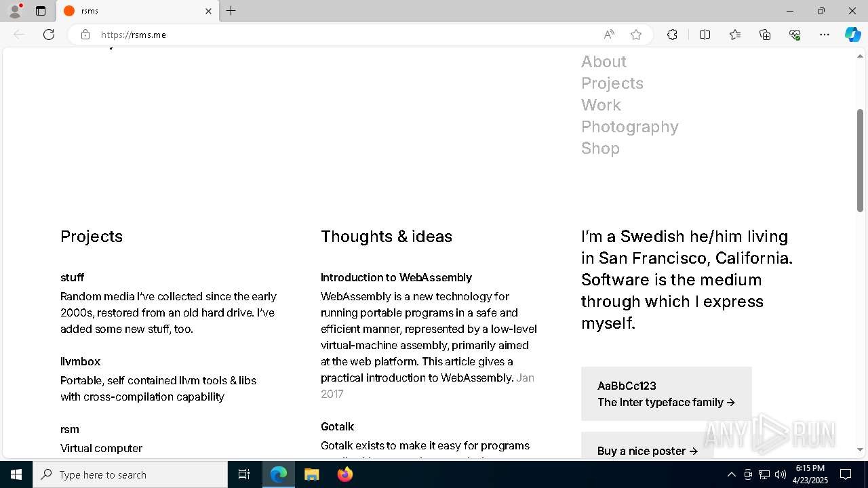The height and width of the screenshot is (488, 868).
Task: Open the browser profile icon
Action: coord(15,11)
